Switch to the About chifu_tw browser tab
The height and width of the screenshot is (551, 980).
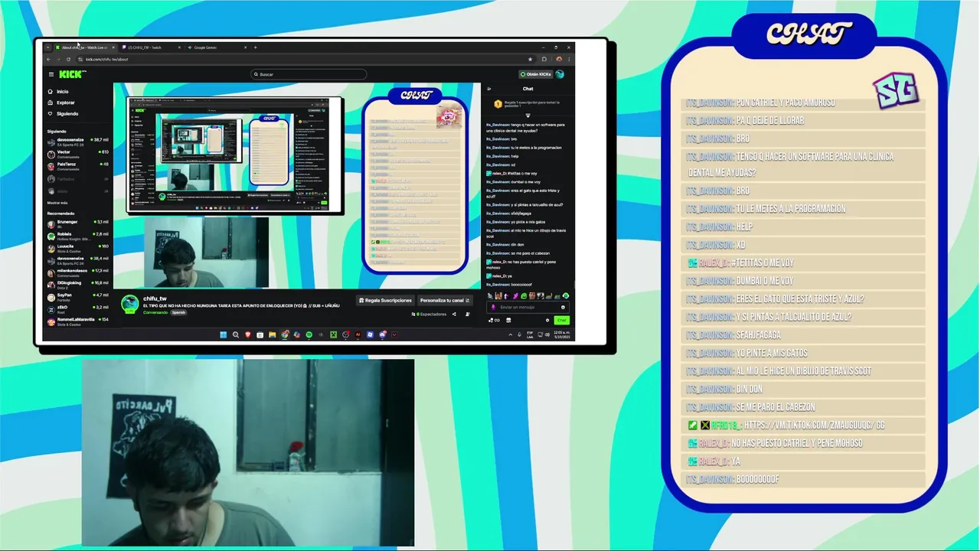tap(84, 47)
